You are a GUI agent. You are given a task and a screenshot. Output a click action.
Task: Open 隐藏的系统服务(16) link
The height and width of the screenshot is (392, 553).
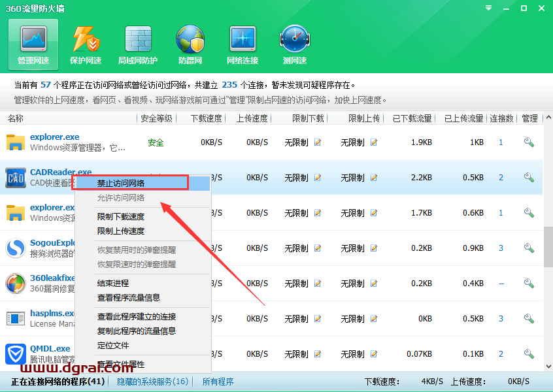click(x=152, y=381)
